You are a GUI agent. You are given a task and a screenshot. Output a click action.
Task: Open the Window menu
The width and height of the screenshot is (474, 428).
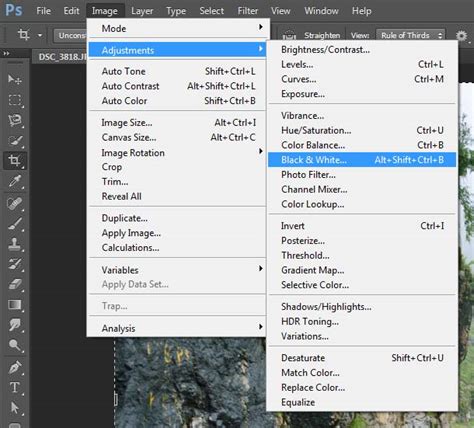click(x=321, y=11)
